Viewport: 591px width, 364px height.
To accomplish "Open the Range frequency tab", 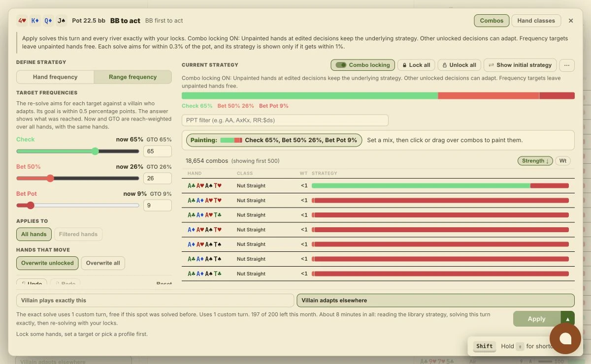I will pos(132,77).
